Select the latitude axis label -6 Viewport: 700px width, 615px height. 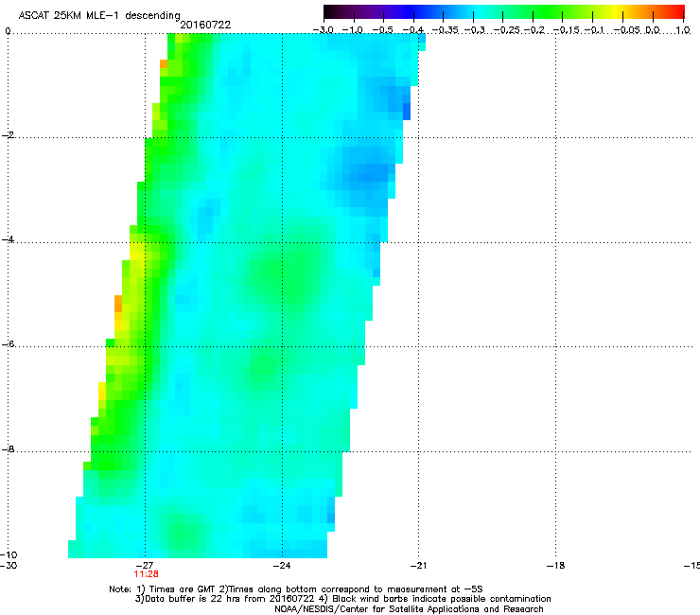coord(8,343)
